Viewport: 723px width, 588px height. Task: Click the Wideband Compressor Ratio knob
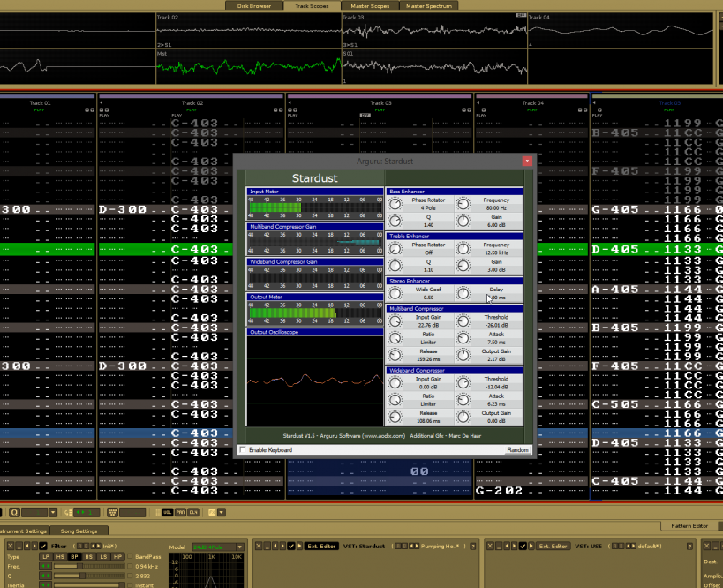pyautogui.click(x=395, y=400)
